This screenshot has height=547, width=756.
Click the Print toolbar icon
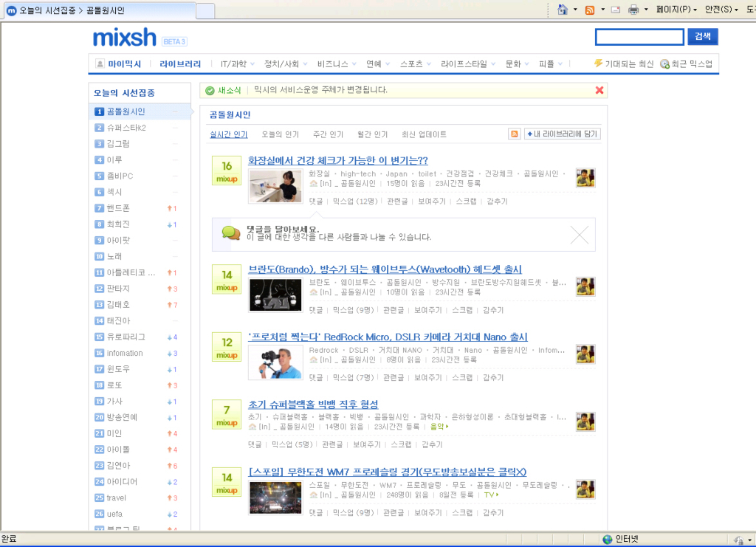(x=633, y=10)
